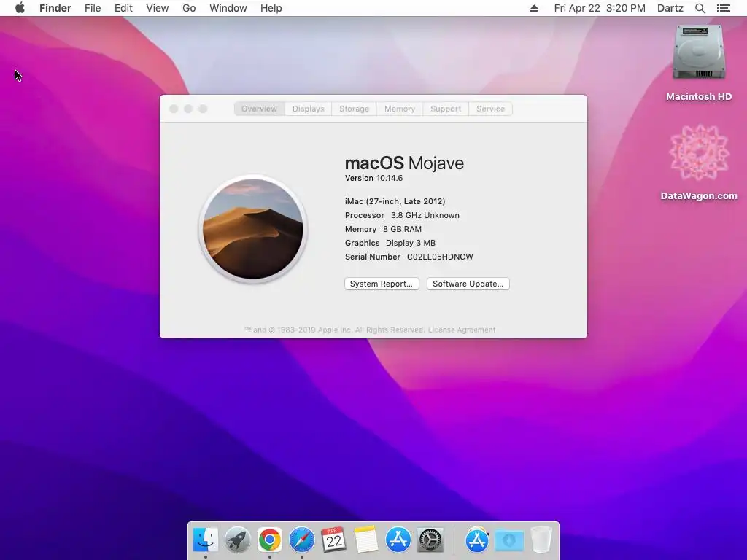The image size is (747, 560).
Task: Open the File menu
Action: tap(93, 8)
